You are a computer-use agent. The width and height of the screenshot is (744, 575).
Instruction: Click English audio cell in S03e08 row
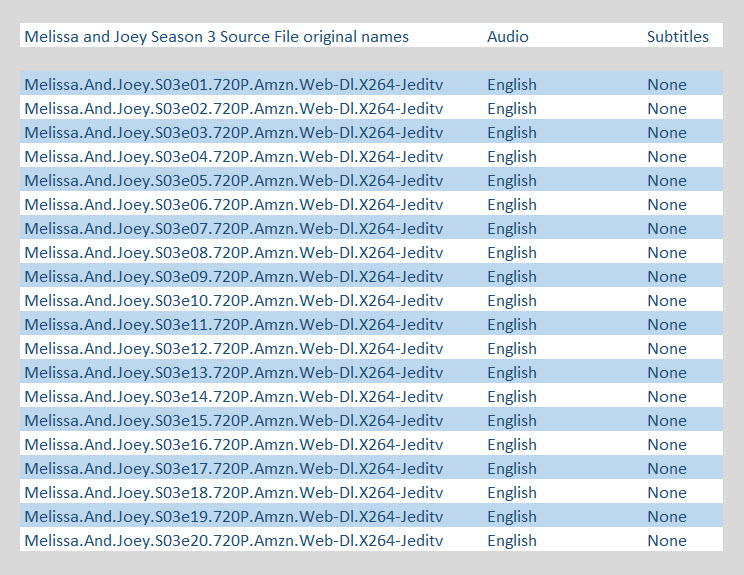pos(512,253)
